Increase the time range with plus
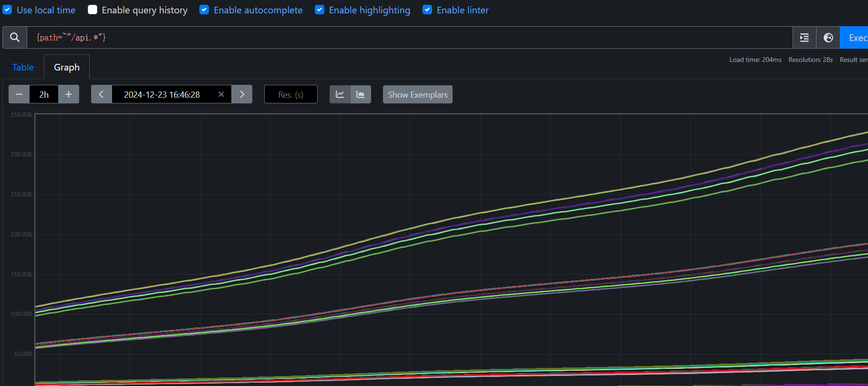The width and height of the screenshot is (868, 386). 69,94
